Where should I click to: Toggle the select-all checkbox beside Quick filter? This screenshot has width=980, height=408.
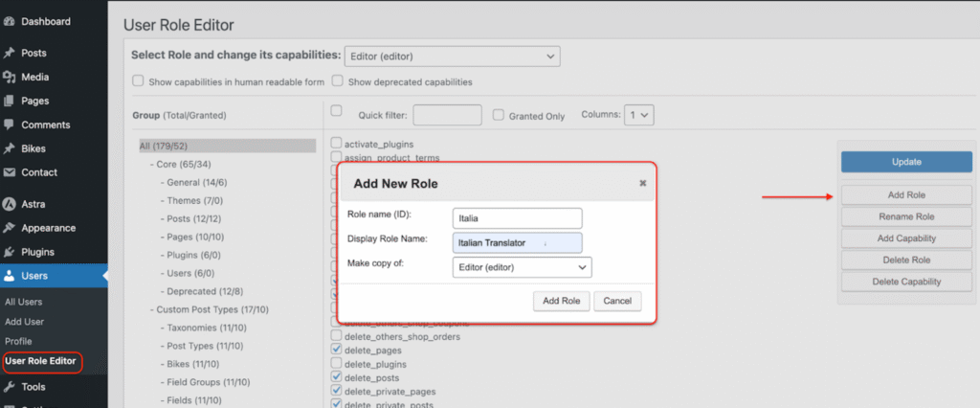pyautogui.click(x=336, y=111)
